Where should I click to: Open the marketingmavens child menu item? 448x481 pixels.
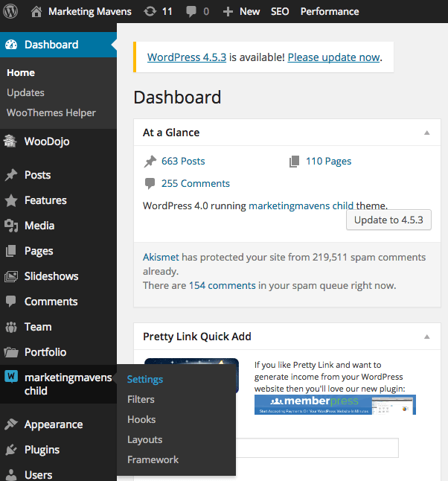[x=58, y=384]
